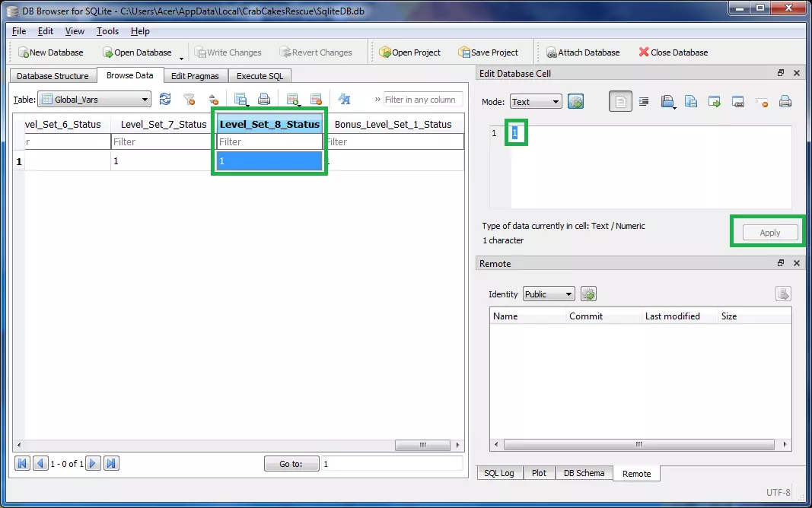The width and height of the screenshot is (812, 508).
Task: Open the Edit menu
Action: [x=46, y=31]
